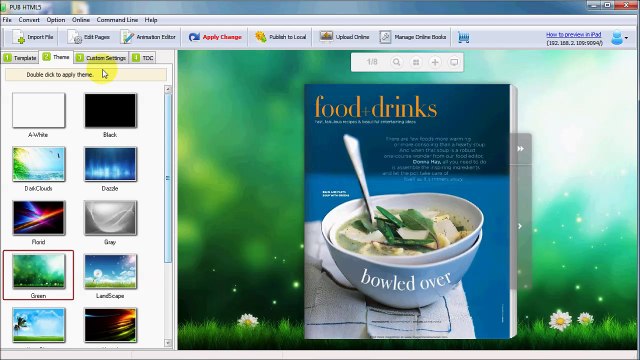Click the theme list scroll down arrow
The height and width of the screenshot is (360, 640).
pos(168,343)
